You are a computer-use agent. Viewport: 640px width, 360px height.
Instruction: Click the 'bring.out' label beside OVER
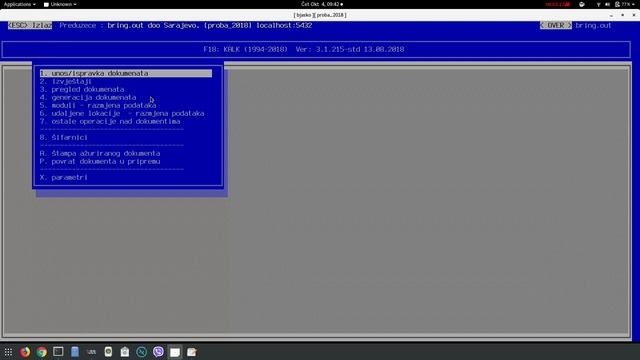[x=593, y=25]
